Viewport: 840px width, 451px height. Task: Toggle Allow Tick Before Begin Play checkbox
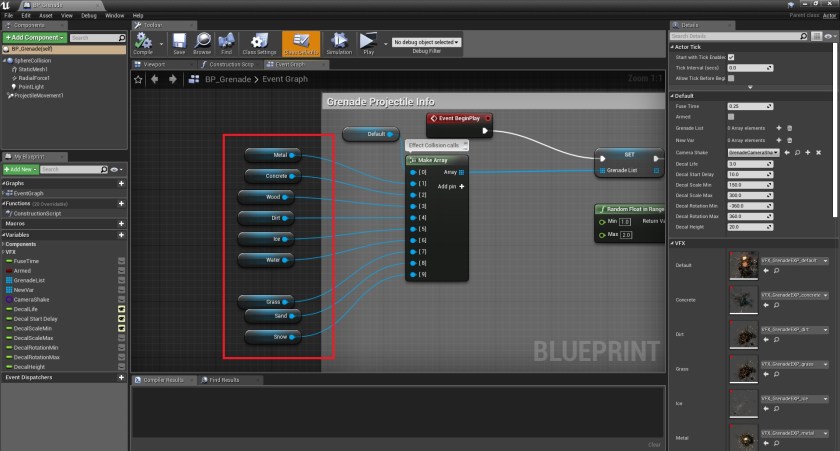tap(731, 78)
